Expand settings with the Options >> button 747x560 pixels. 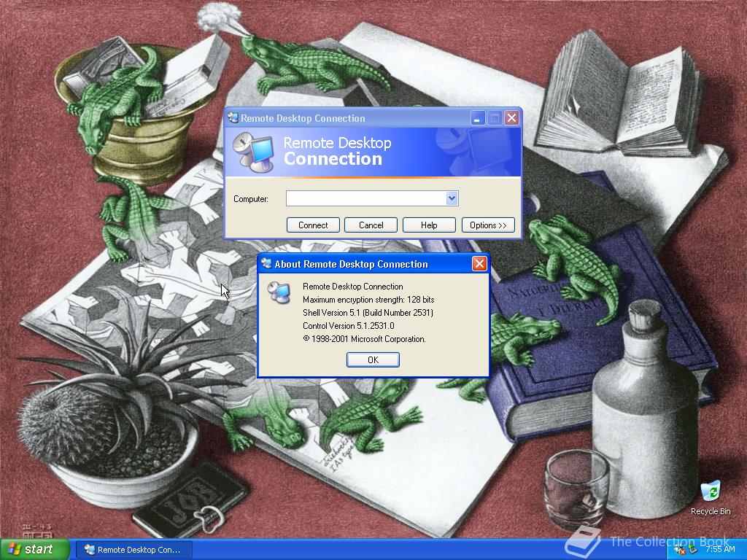click(488, 225)
